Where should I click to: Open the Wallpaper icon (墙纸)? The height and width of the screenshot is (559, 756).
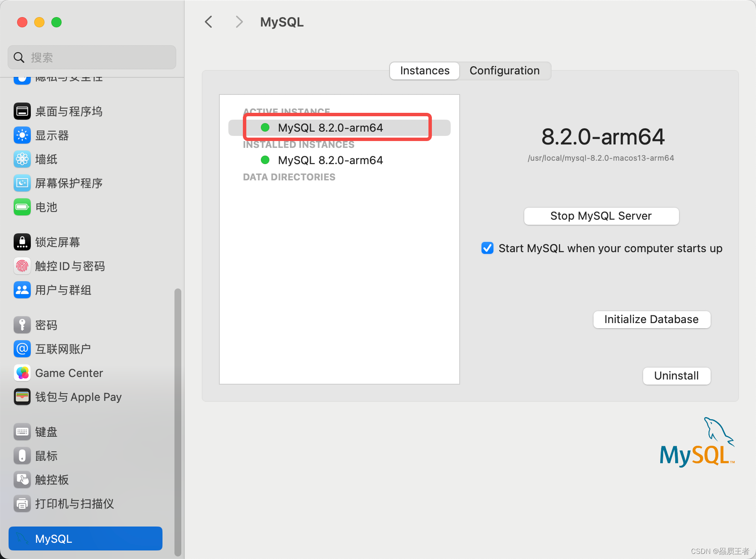pyautogui.click(x=22, y=159)
